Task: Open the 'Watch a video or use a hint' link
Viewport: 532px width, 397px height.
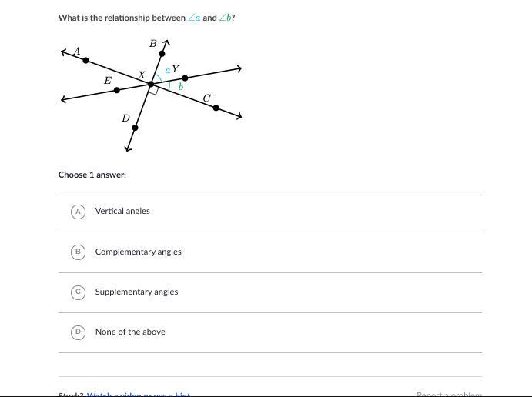Action: click(x=139, y=394)
